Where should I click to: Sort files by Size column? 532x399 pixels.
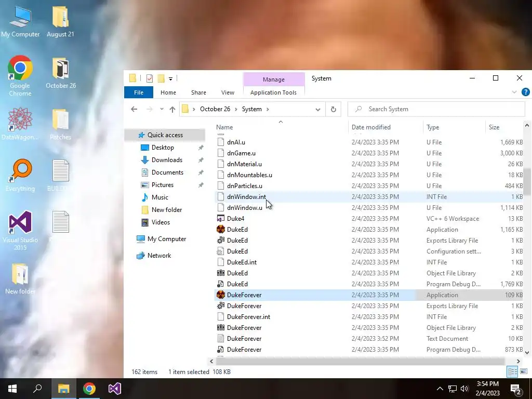pyautogui.click(x=504, y=127)
